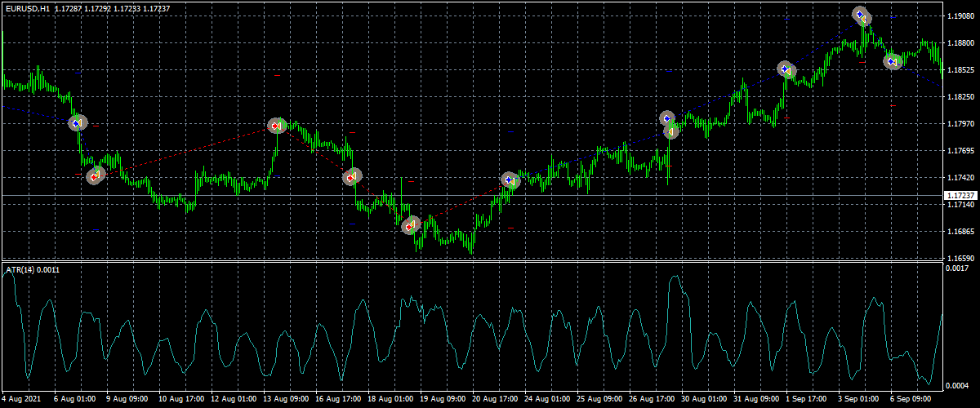
Task: Select the trade marker at the chart's highest peak
Action: point(861,16)
